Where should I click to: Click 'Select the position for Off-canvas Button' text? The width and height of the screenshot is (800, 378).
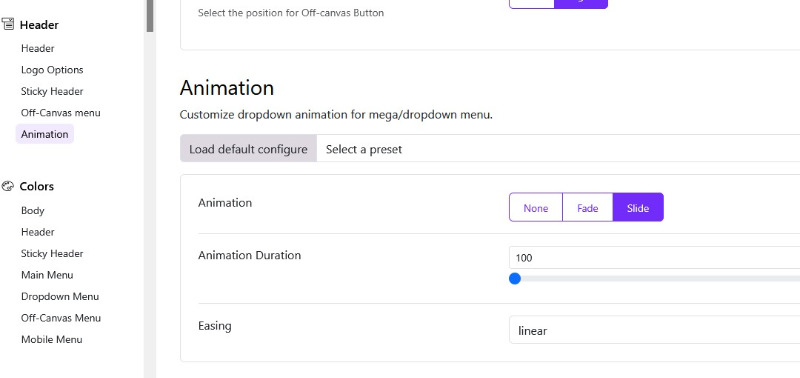(x=291, y=13)
